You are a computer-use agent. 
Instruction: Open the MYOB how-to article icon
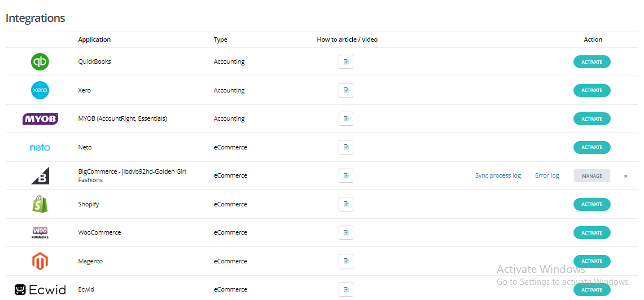[x=346, y=119]
